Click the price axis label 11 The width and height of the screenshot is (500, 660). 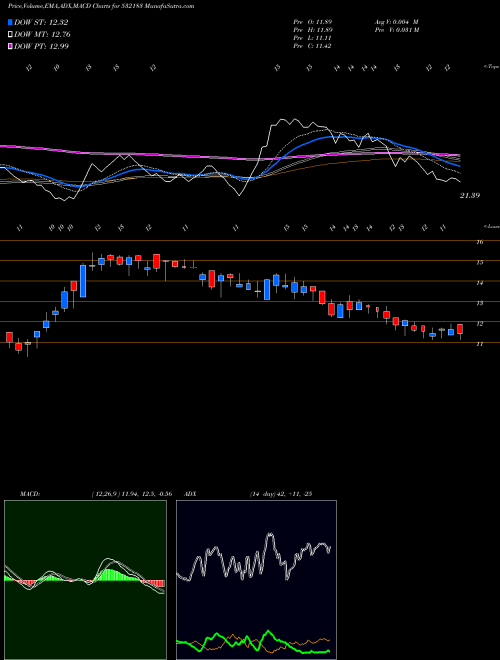click(479, 344)
